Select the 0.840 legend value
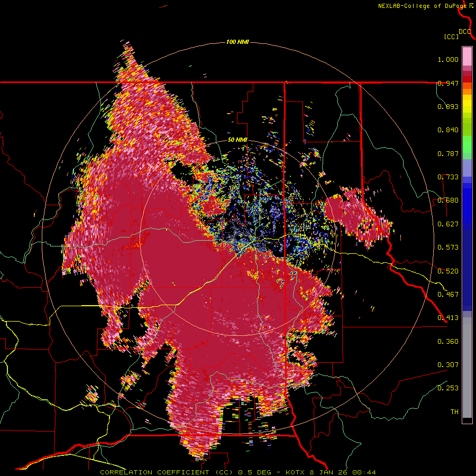Screen dimensions: 476x476 tap(448, 130)
